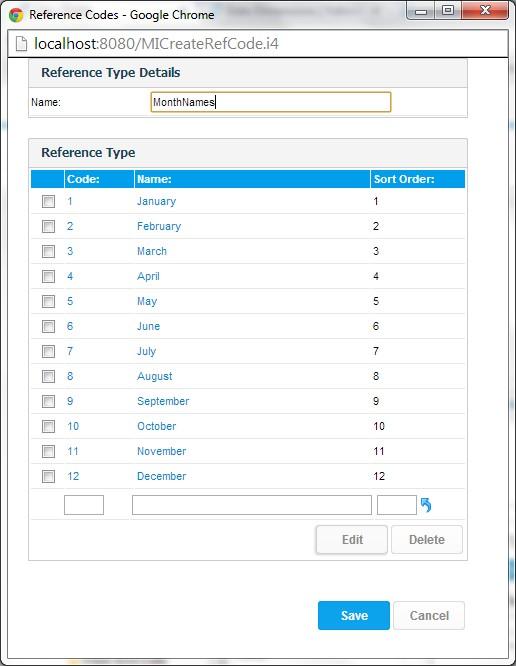
Task: Click the Save button
Action: click(x=354, y=615)
